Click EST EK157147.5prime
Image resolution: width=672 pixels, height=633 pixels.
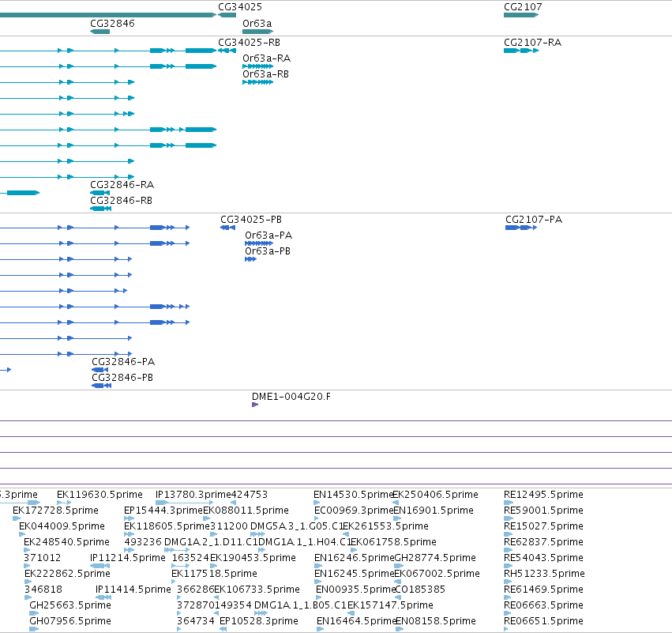390,605
